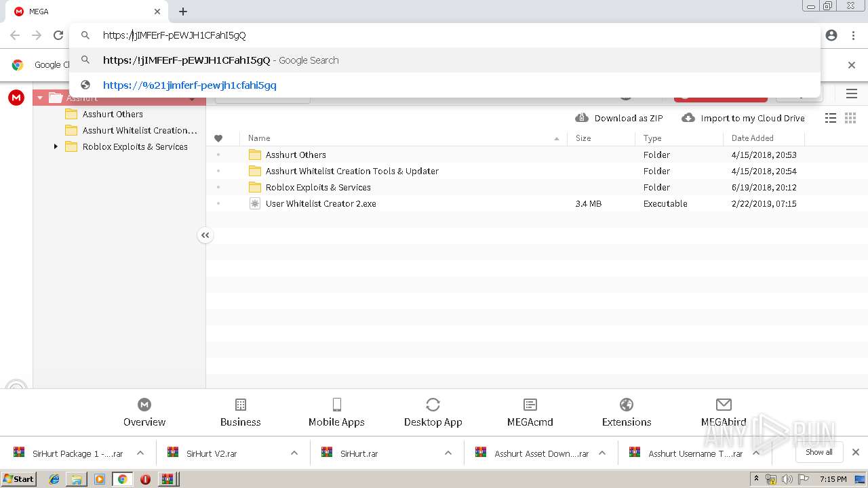
Task: Click the volume icon in system tray
Action: tap(787, 479)
